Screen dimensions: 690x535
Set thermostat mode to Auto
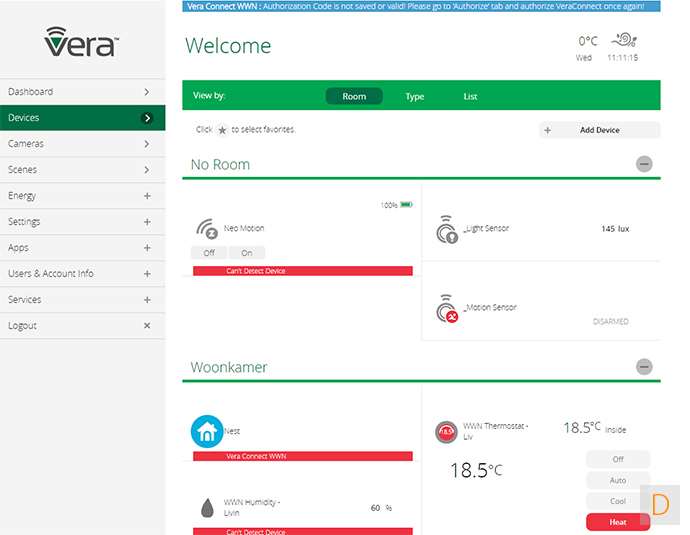(618, 480)
